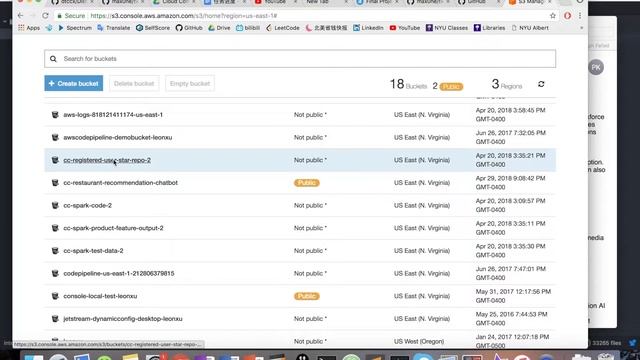
Task: Switch to the YouTube browser tab
Action: point(274,2)
